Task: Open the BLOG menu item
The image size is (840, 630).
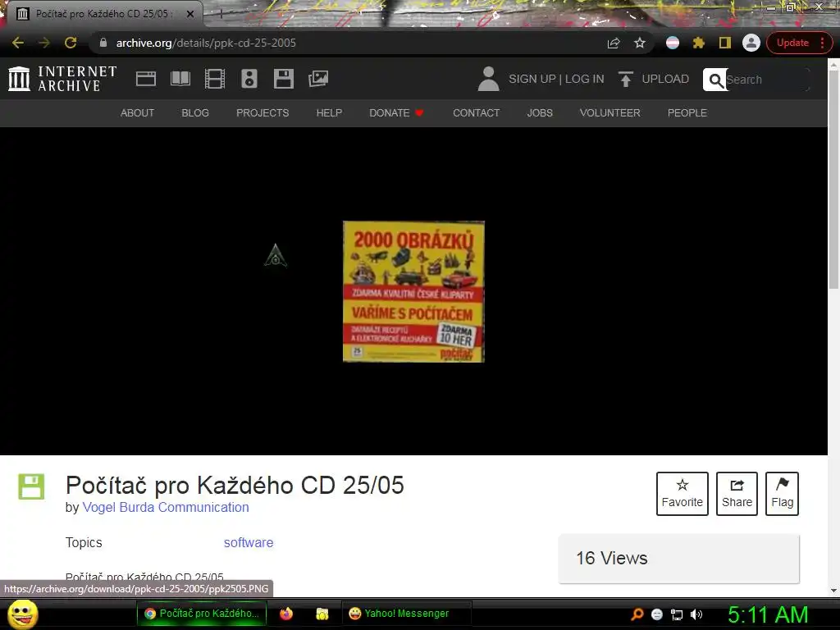Action: [195, 113]
